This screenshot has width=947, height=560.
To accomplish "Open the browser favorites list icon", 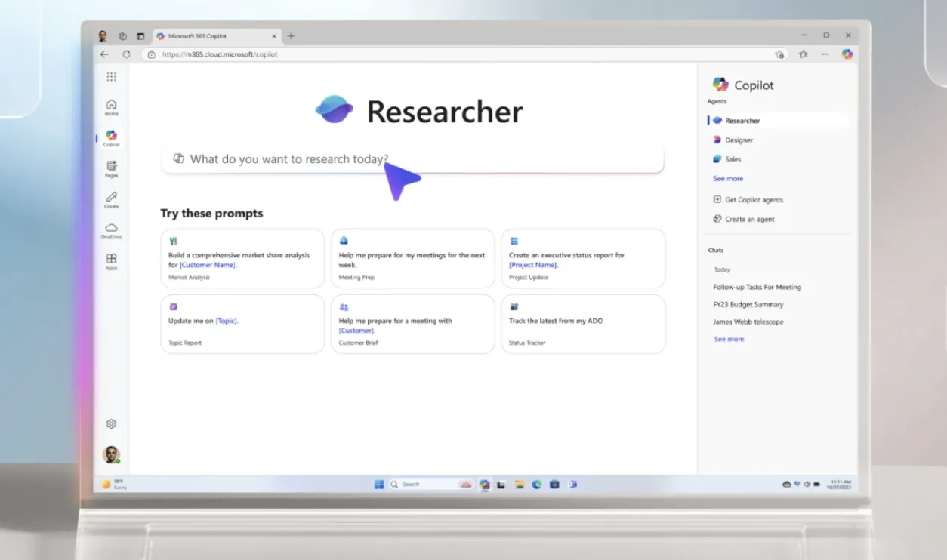I will pyautogui.click(x=803, y=54).
